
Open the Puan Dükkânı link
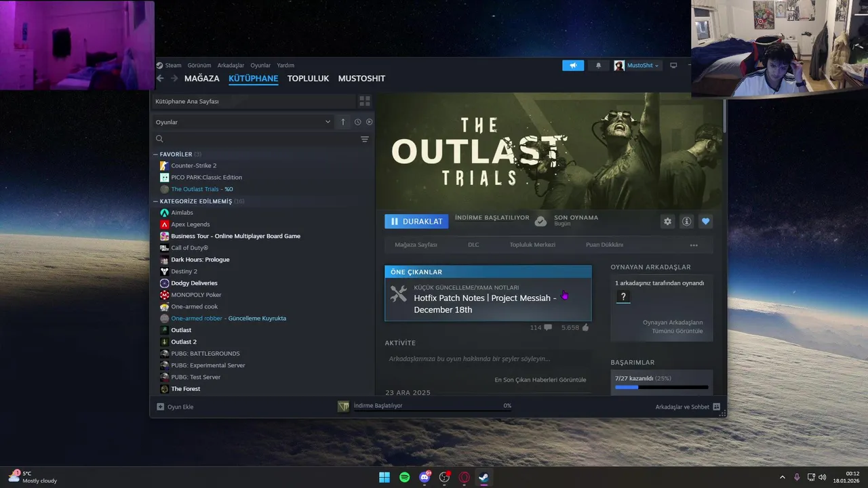point(604,245)
